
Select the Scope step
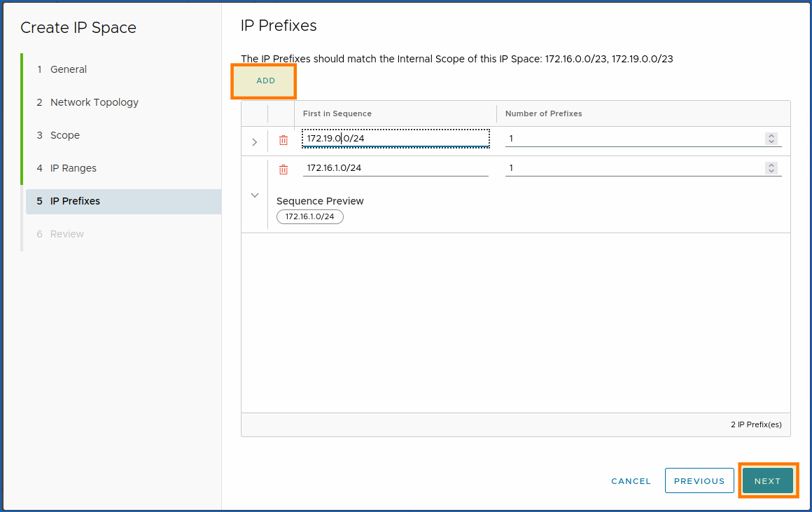[63, 135]
